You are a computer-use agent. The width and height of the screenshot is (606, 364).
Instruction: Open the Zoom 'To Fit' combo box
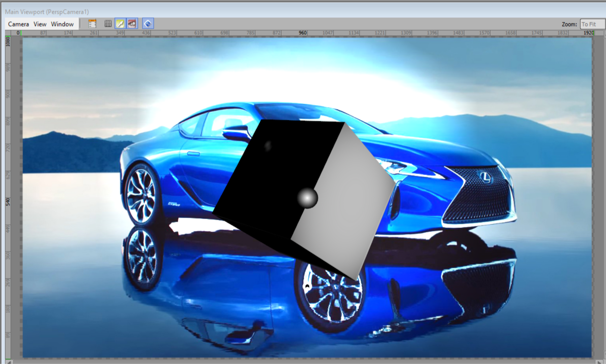tap(592, 24)
